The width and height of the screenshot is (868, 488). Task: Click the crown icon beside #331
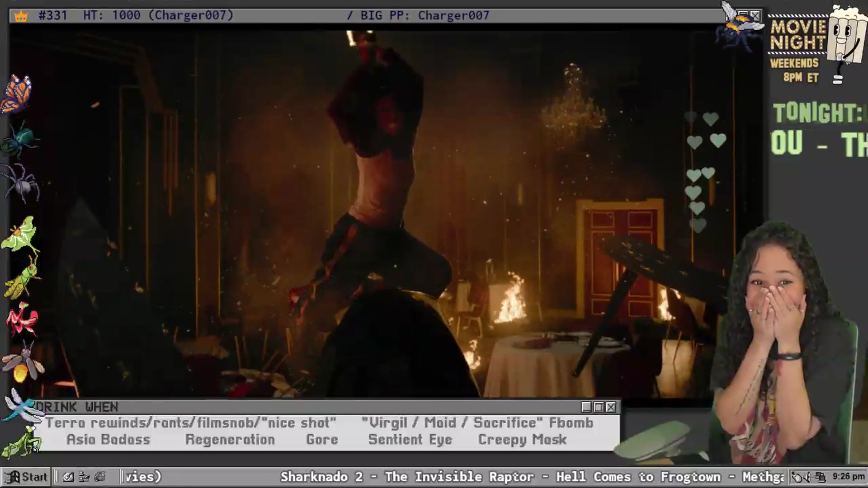(21, 16)
